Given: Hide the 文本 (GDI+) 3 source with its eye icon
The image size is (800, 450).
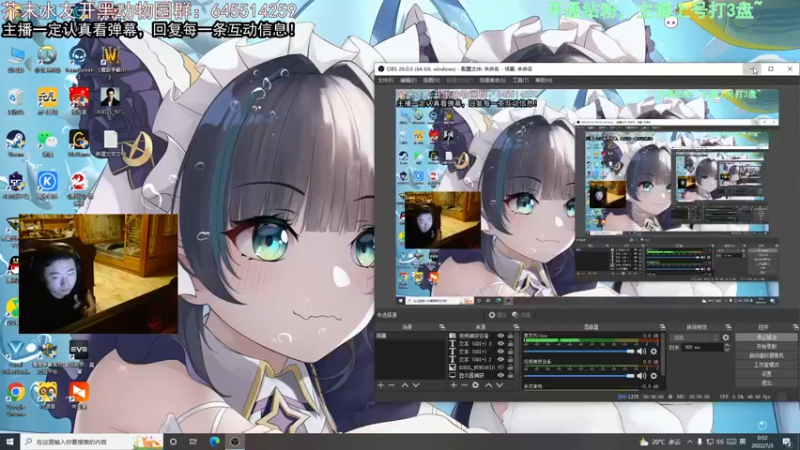Looking at the screenshot, I should pos(501,344).
